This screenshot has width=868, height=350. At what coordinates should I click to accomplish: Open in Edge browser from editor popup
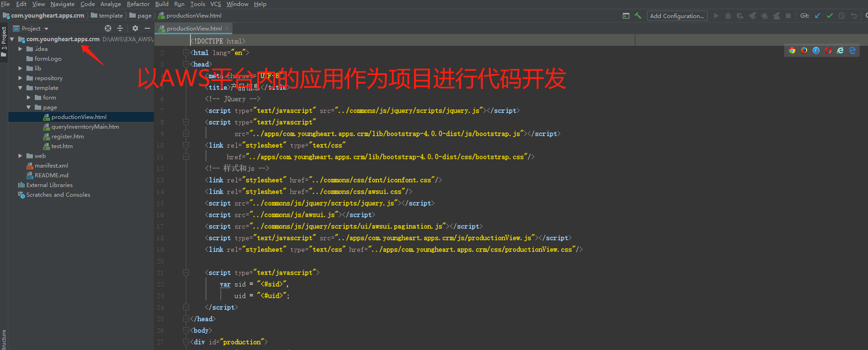[852, 50]
